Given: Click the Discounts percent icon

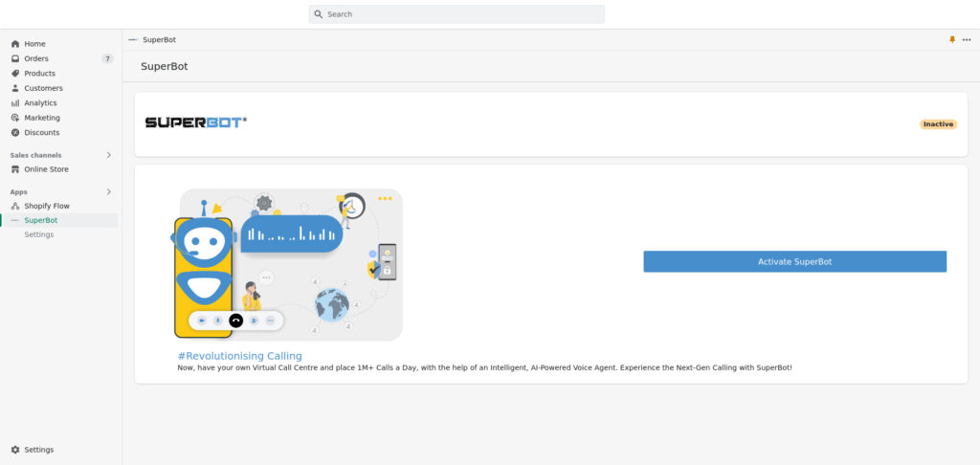Looking at the screenshot, I should point(15,132).
